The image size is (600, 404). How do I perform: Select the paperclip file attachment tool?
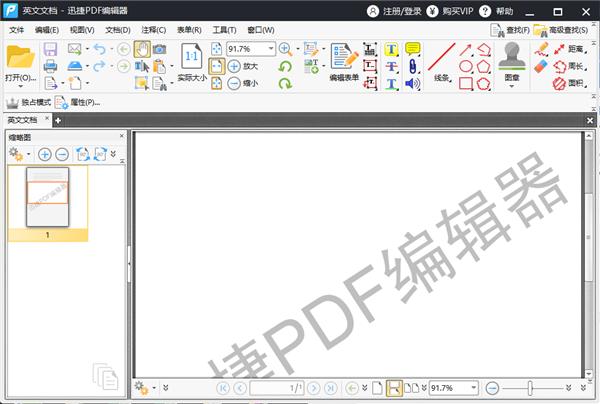point(412,66)
